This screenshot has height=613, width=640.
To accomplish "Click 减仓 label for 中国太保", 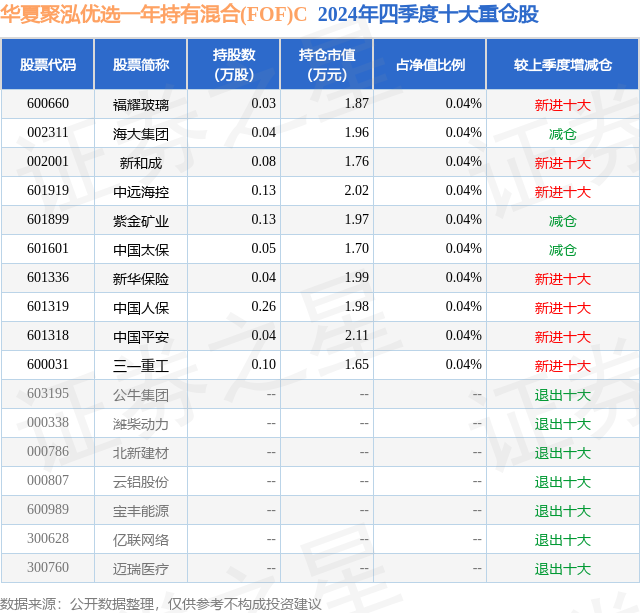I will click(x=563, y=250).
